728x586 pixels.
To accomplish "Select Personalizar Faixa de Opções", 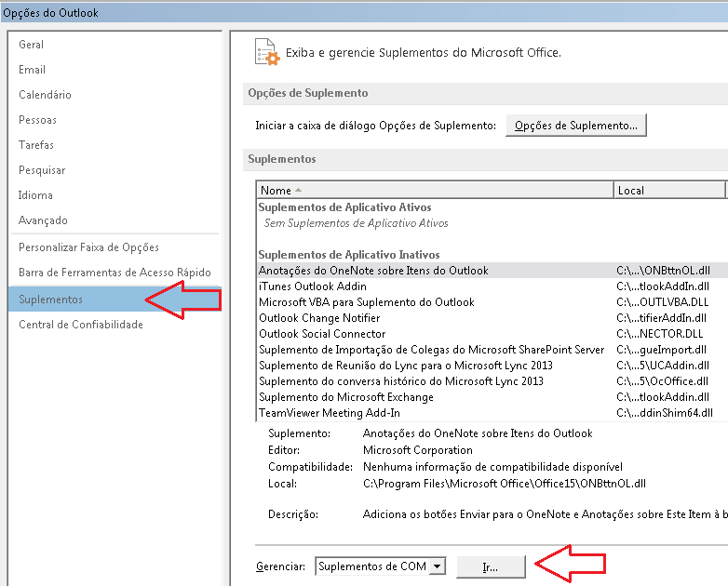I will click(88, 247).
